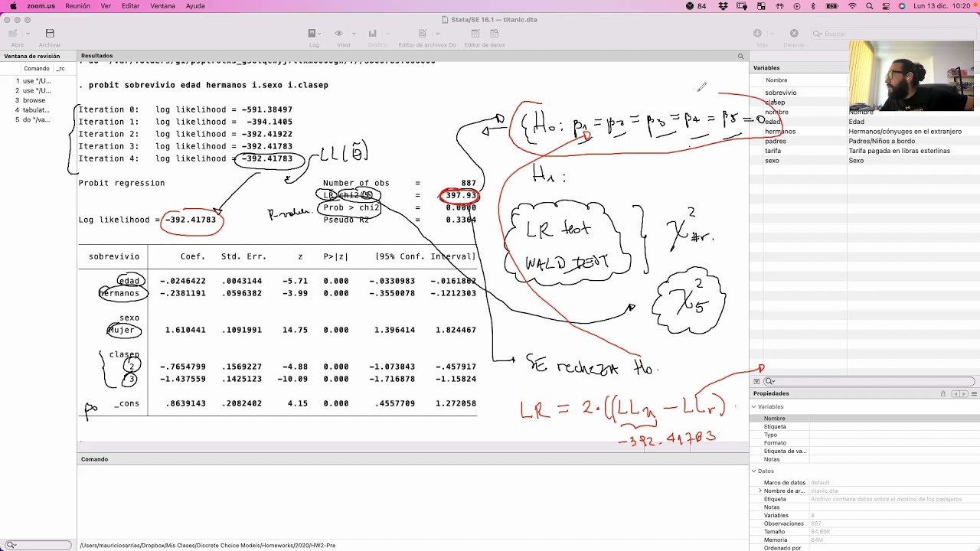This screenshot has height=551, width=980.
Task: Select variable 'sexo' in Variables list
Action: [x=772, y=161]
